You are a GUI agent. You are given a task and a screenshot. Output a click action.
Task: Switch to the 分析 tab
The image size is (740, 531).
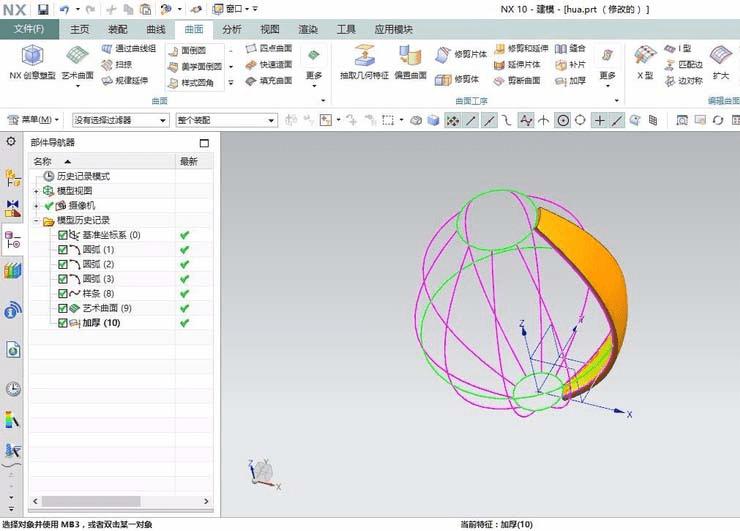[x=232, y=29]
